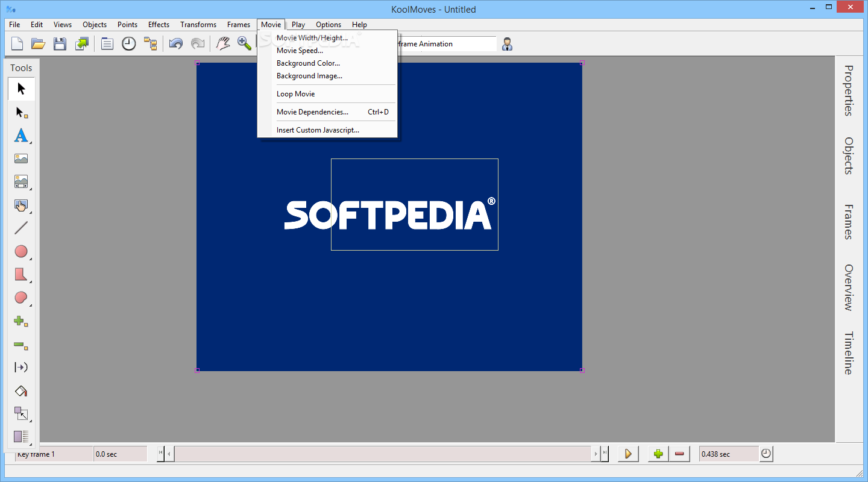This screenshot has height=482, width=868.
Task: Pick the arrow-between-bars tool
Action: (x=21, y=368)
